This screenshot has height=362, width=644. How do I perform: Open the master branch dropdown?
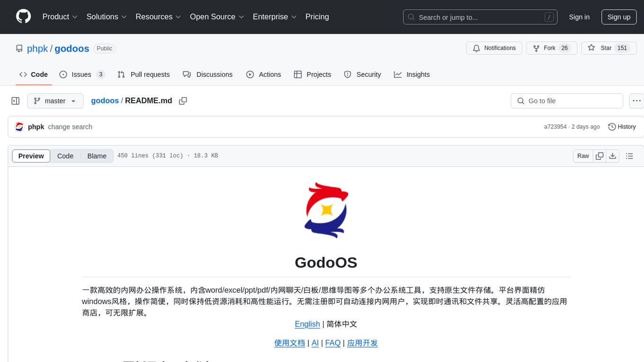click(55, 101)
